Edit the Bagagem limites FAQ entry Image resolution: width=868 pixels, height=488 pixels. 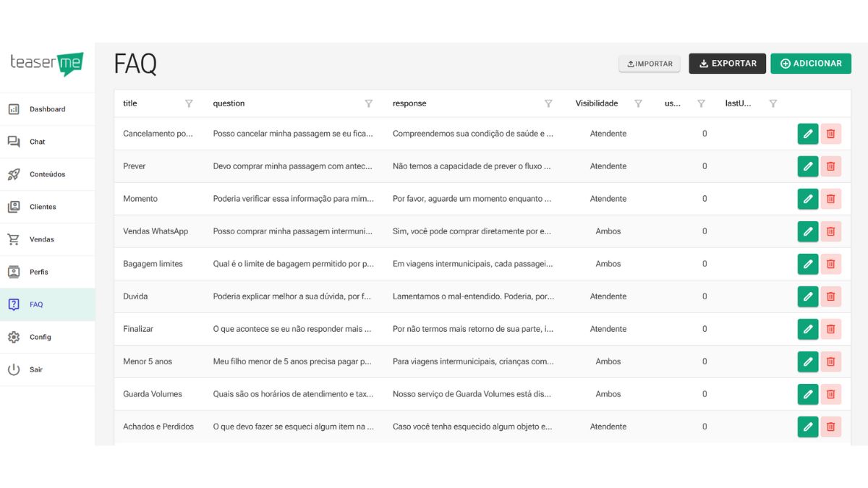pyautogui.click(x=808, y=264)
